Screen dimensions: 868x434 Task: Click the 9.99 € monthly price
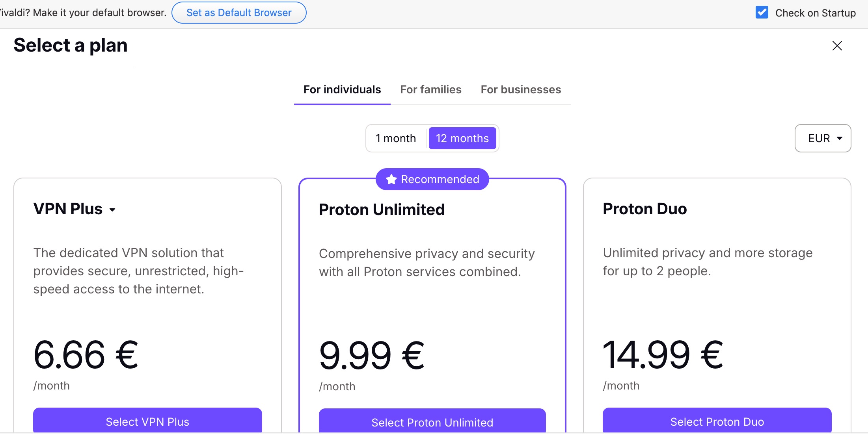(x=371, y=355)
